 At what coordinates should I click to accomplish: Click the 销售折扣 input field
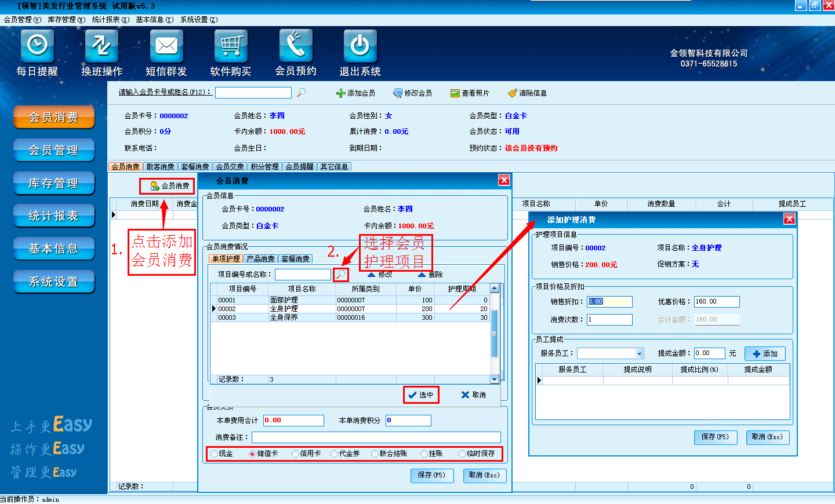point(609,302)
